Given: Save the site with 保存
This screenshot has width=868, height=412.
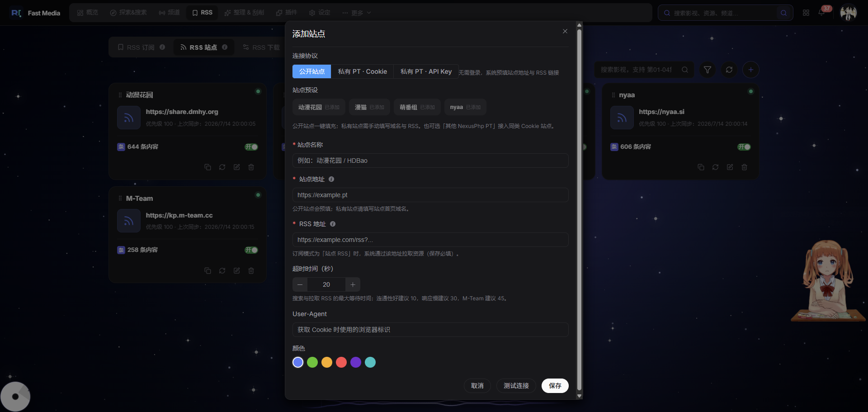Looking at the screenshot, I should pyautogui.click(x=555, y=386).
